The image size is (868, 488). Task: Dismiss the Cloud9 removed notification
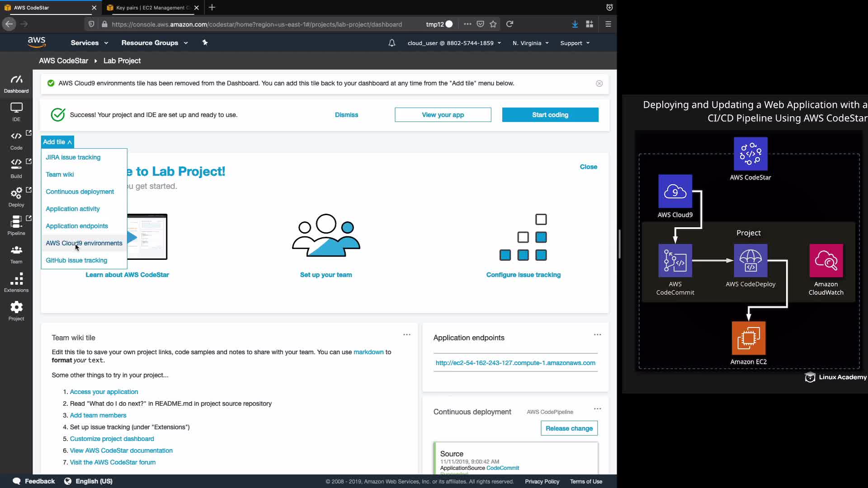click(x=599, y=84)
